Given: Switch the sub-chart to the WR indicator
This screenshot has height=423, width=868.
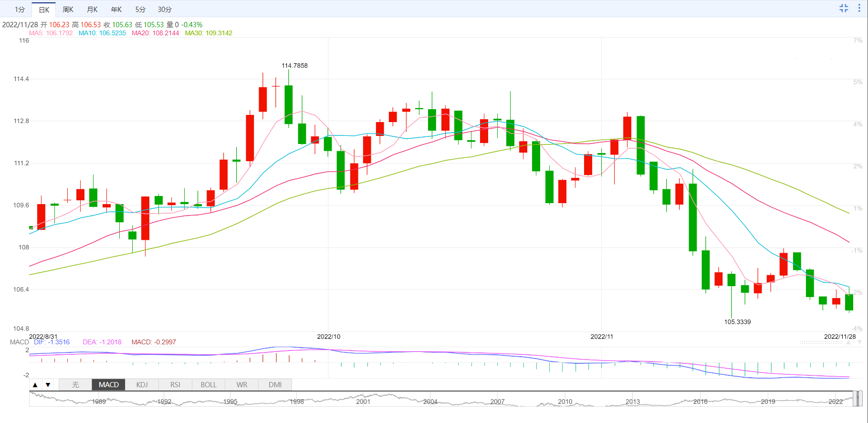Looking at the screenshot, I should [242, 385].
